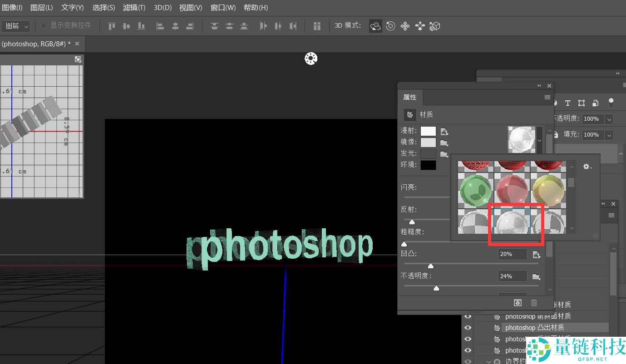The width and height of the screenshot is (626, 364).
Task: Select the 3D pan mode icon
Action: point(405,26)
